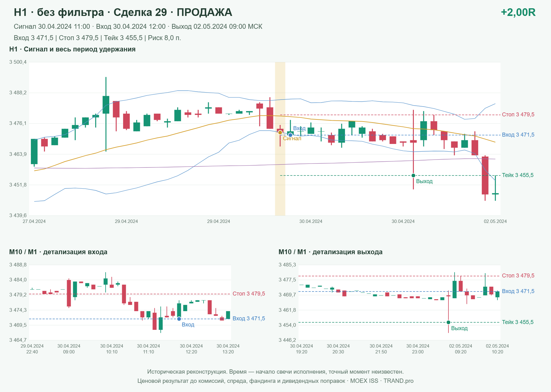Click the 'Сигнал' label on the main chart
Image resolution: width=551 pixels, height=392 pixels.
pyautogui.click(x=292, y=138)
